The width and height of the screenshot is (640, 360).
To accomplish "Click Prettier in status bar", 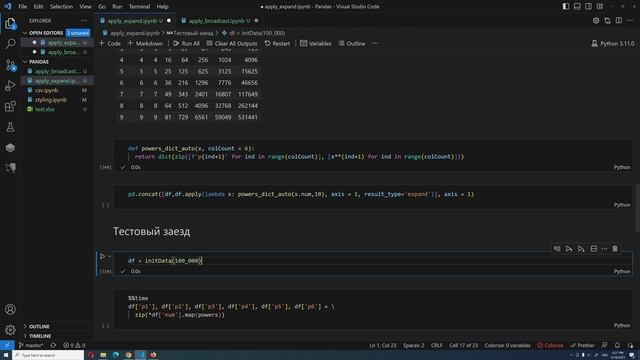I will 582,345.
